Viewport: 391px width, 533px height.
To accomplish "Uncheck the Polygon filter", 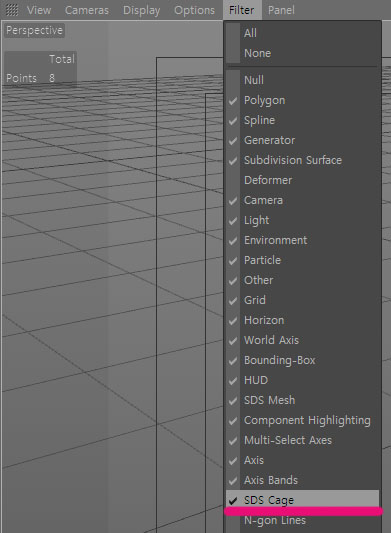I will coord(303,100).
